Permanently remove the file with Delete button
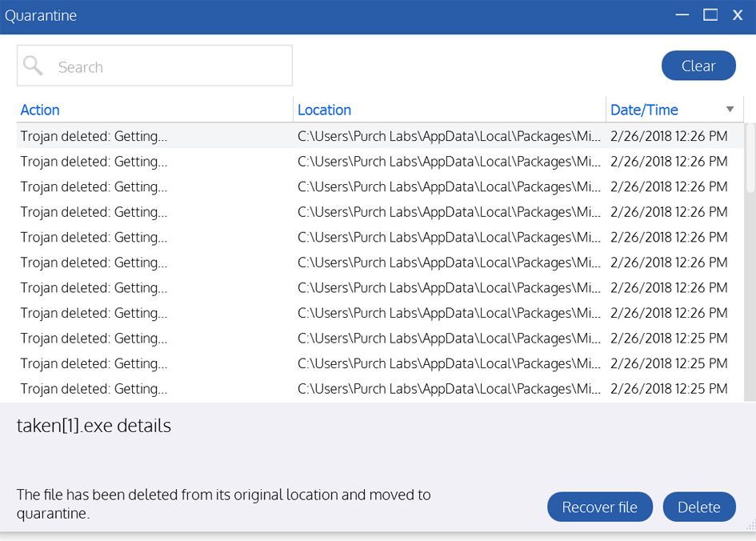Viewport: 756px width, 541px height. 699,507
